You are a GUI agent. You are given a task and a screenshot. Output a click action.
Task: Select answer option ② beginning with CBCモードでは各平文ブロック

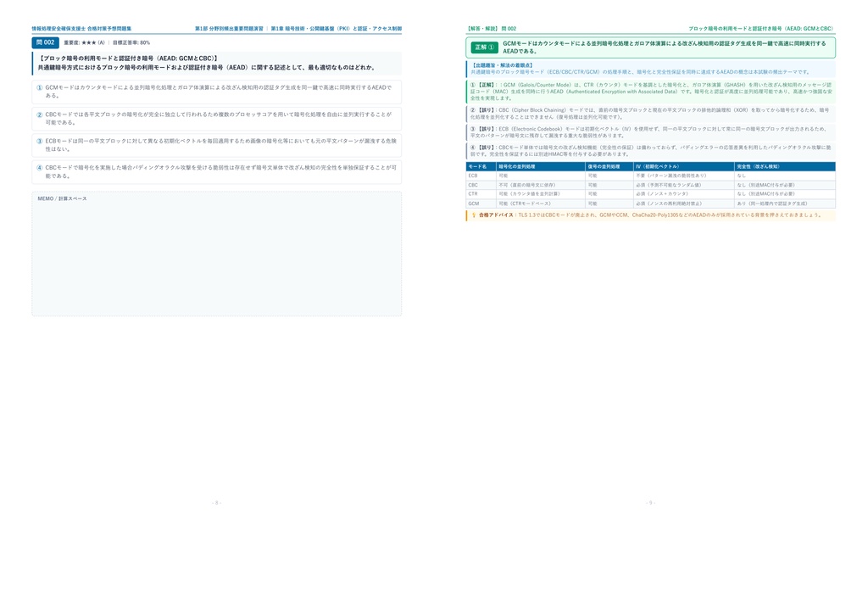click(217, 119)
